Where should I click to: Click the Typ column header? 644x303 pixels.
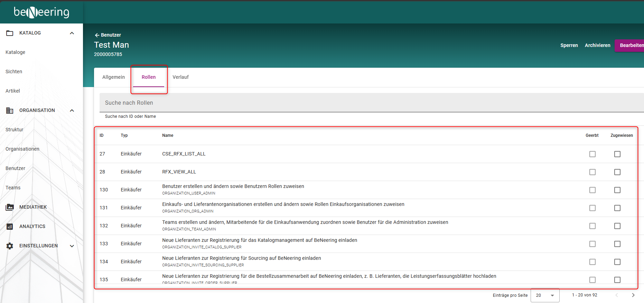(x=124, y=135)
